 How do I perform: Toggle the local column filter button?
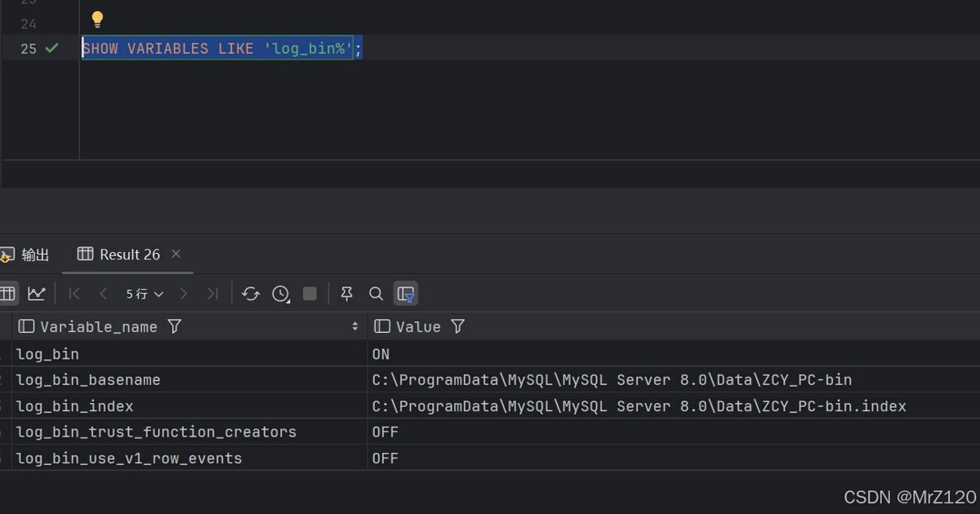(x=405, y=294)
